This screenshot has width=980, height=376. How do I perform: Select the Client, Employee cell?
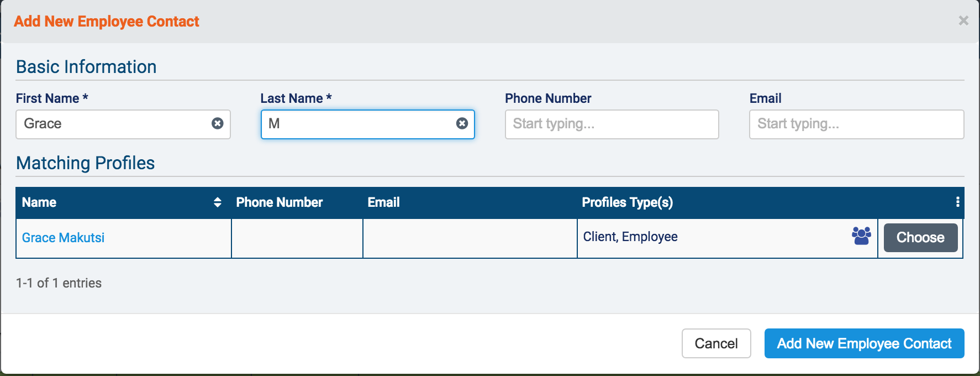(x=630, y=237)
